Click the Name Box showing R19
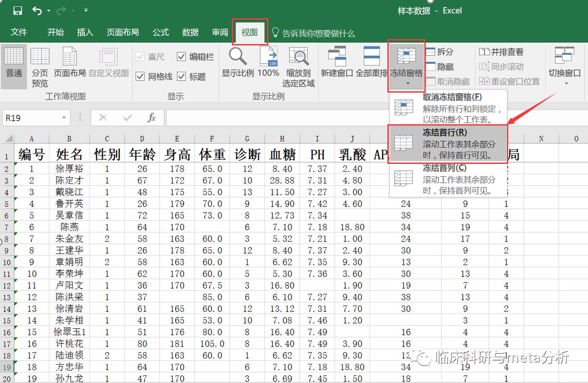Viewport: 588px width, 383px height. tap(31, 118)
